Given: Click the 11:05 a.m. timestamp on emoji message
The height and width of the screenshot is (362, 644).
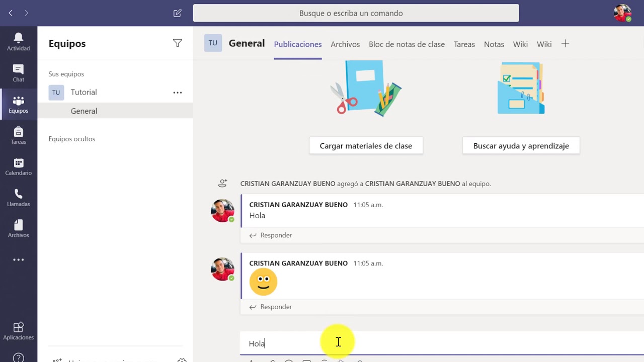Looking at the screenshot, I should pyautogui.click(x=368, y=263).
